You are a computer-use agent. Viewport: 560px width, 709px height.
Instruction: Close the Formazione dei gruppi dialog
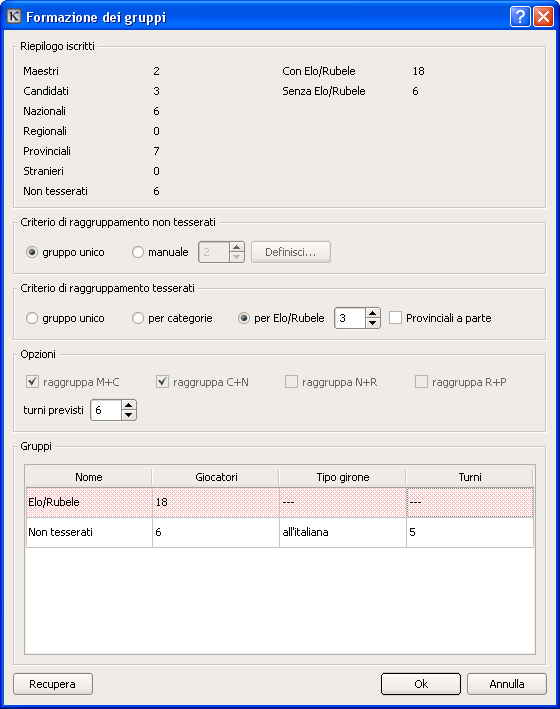(x=543, y=17)
